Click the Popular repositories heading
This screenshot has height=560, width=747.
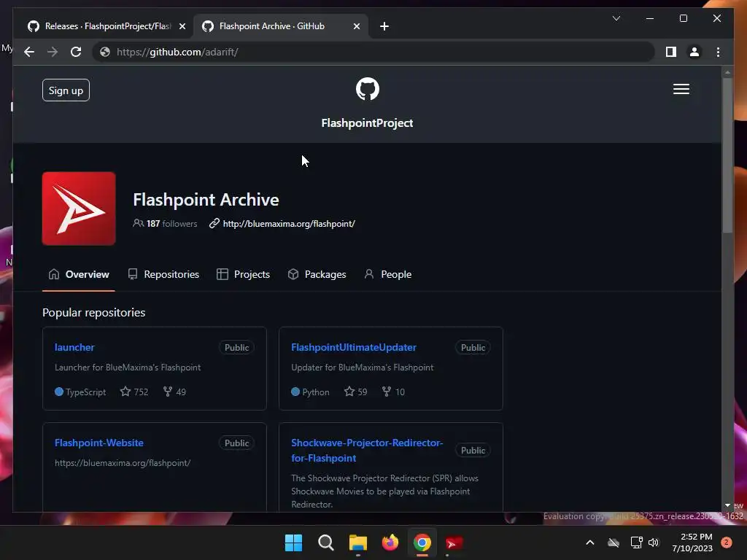click(94, 312)
